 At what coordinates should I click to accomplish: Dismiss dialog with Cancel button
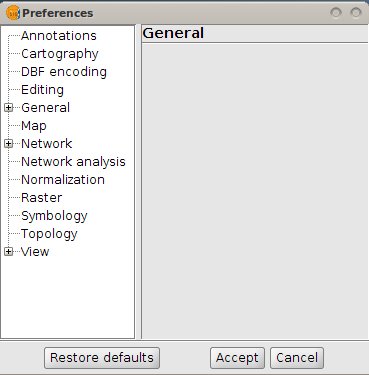tap(297, 358)
